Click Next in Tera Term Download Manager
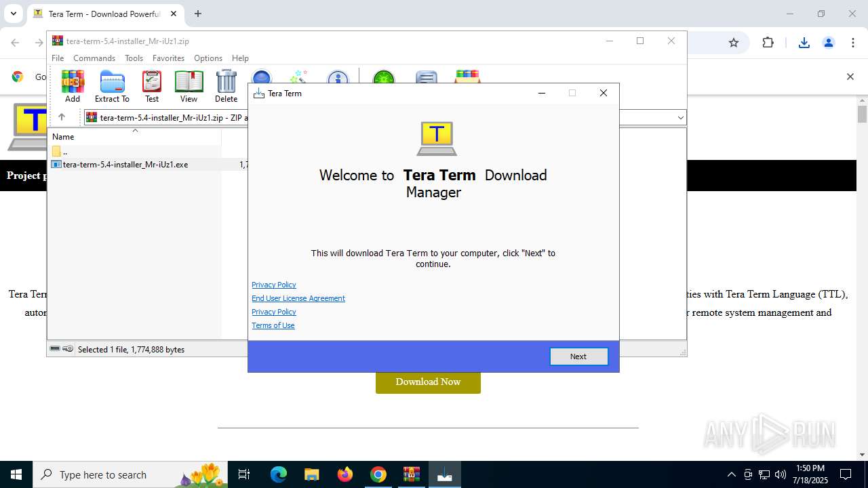Viewport: 868px width, 488px height. (x=578, y=357)
